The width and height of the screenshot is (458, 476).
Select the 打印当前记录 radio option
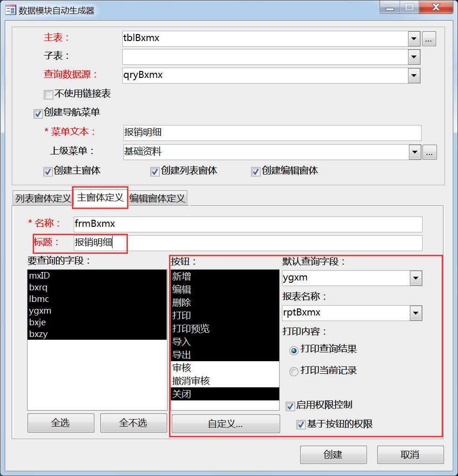293,371
